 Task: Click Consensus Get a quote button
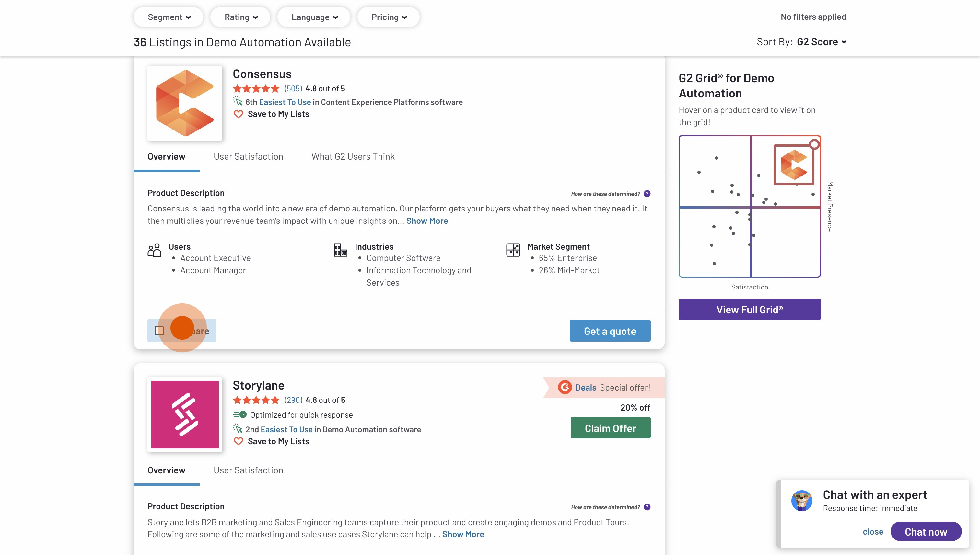(610, 331)
